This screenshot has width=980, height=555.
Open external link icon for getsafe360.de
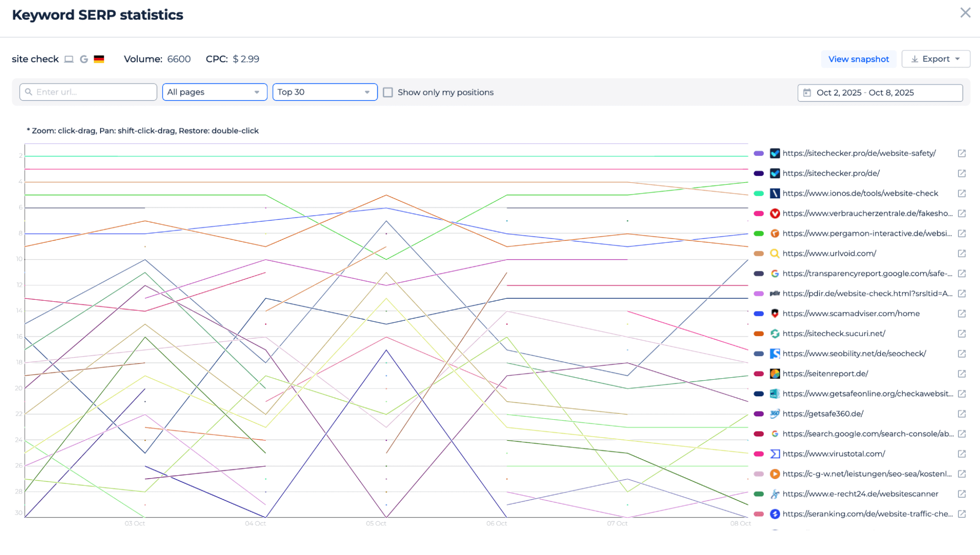[961, 414]
